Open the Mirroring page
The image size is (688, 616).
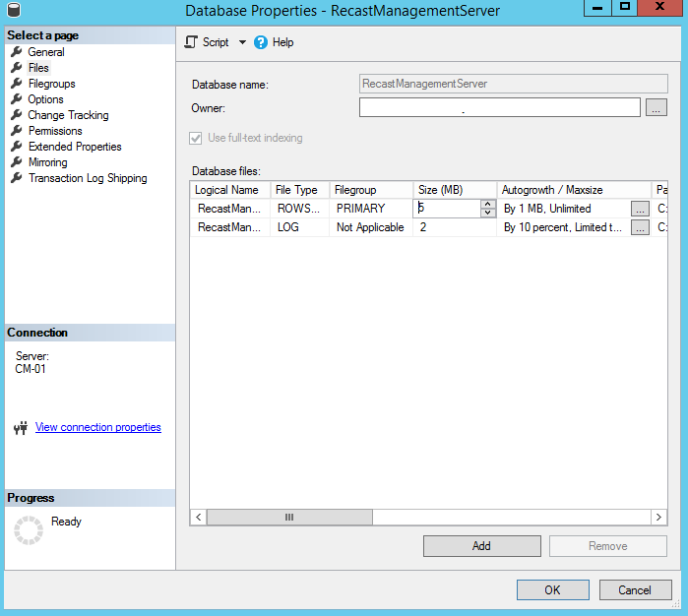click(48, 162)
